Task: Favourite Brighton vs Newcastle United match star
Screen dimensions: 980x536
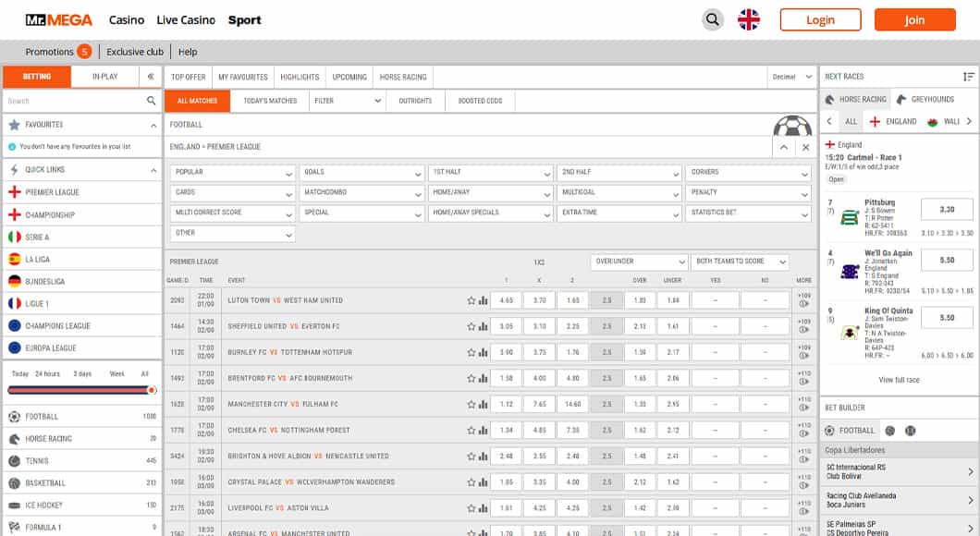Action: coord(472,456)
